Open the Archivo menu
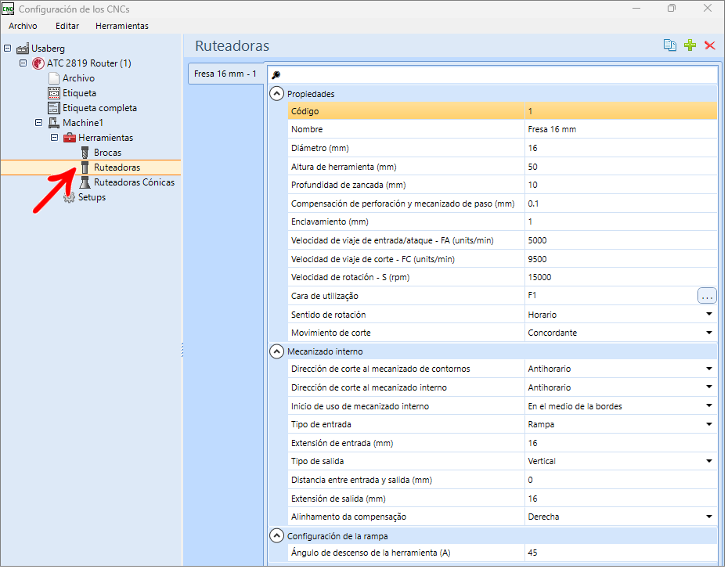The height and width of the screenshot is (569, 728). (x=23, y=26)
